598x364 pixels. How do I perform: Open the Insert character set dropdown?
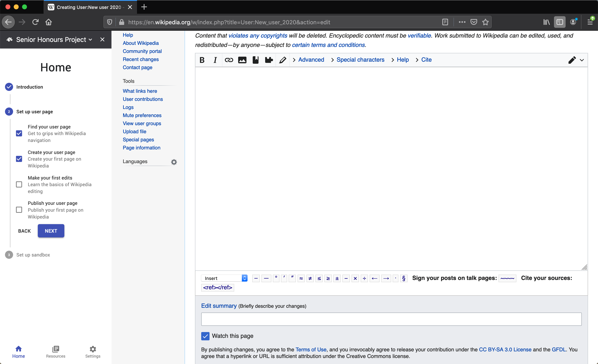224,278
